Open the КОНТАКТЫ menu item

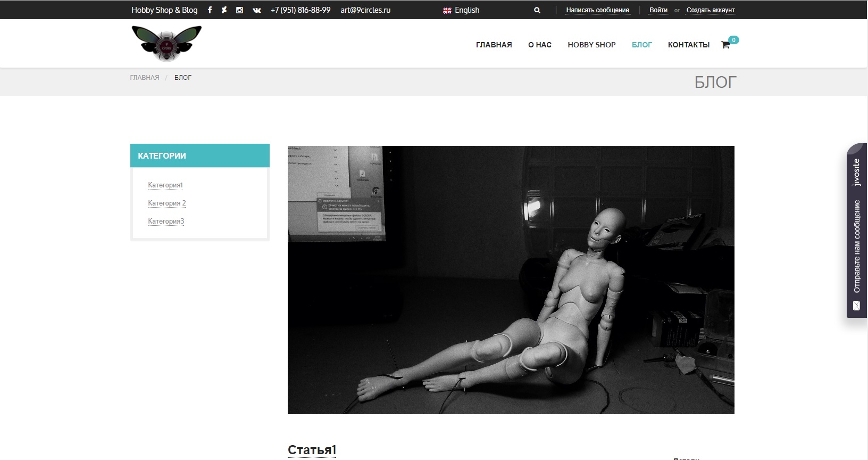coord(688,45)
